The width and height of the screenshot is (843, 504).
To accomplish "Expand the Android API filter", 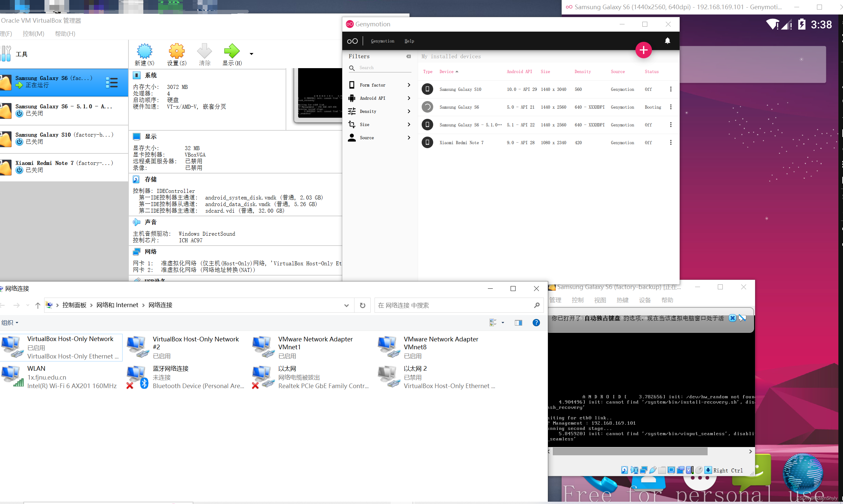I will click(x=379, y=98).
